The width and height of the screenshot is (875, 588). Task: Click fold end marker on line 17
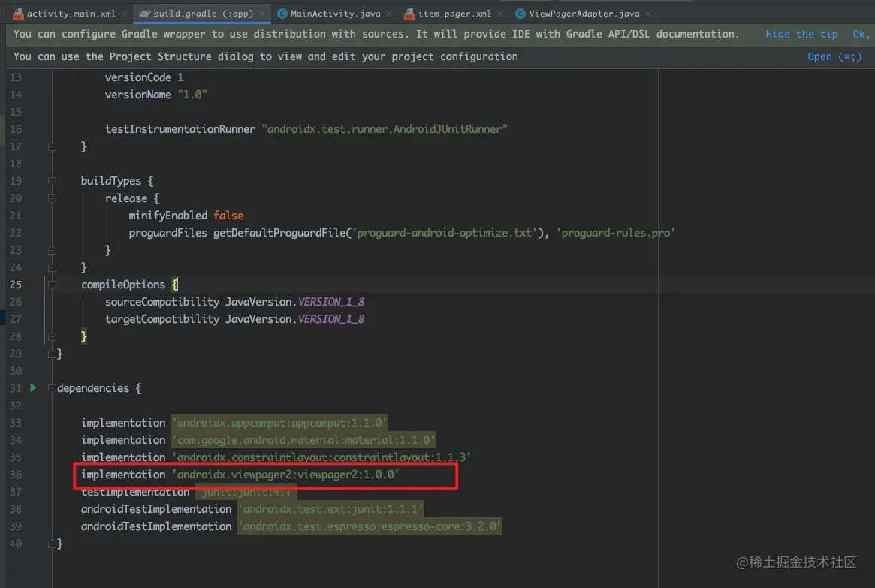coord(52,146)
